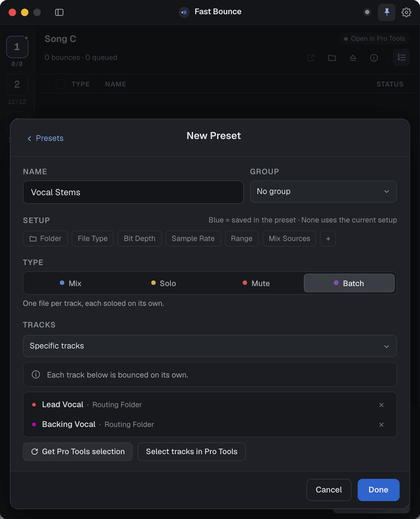The height and width of the screenshot is (519, 420).
Task: Click the open-external icon under Song C
Action: [311, 58]
